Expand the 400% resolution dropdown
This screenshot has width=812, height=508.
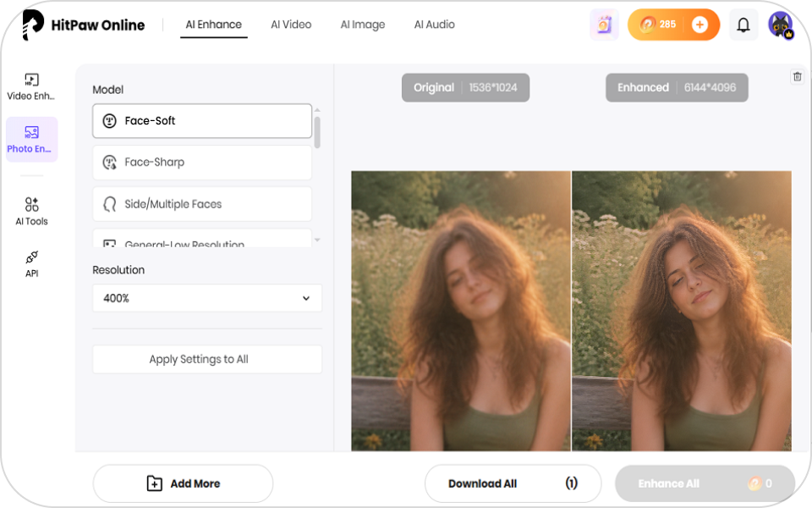point(207,298)
